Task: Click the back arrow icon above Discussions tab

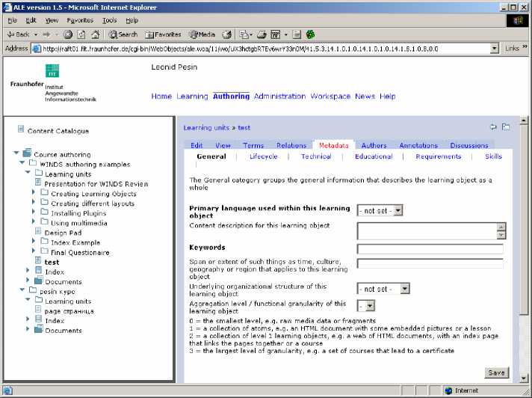Action: [493, 127]
